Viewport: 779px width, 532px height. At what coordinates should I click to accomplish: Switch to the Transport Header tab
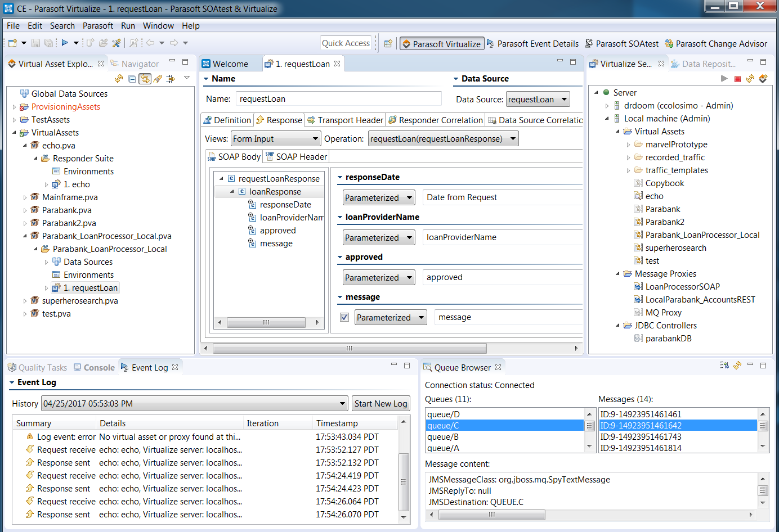(x=345, y=120)
